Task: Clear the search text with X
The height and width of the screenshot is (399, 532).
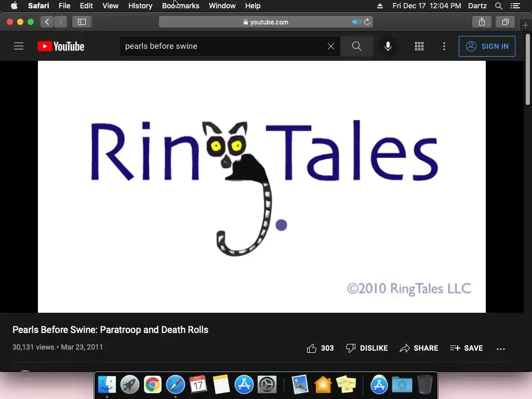Action: click(x=331, y=46)
